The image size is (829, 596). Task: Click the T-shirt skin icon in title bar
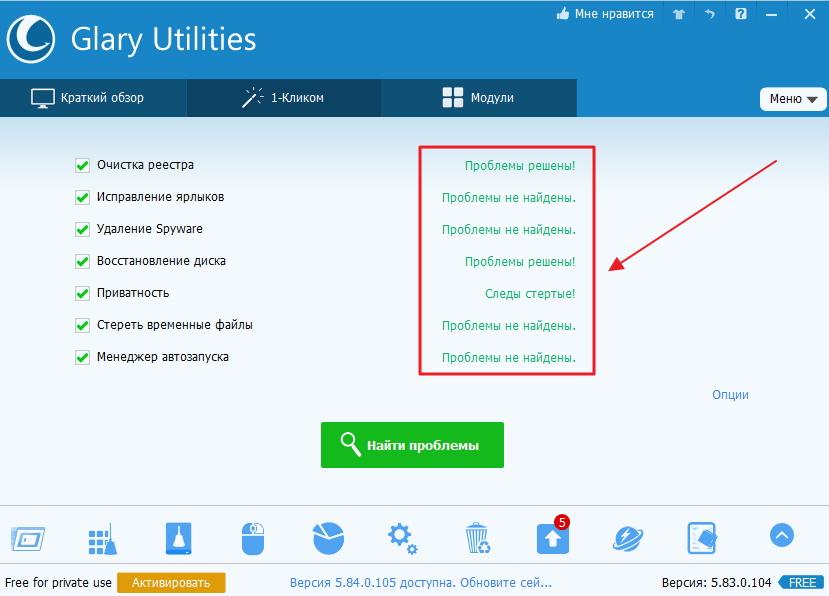click(x=679, y=14)
